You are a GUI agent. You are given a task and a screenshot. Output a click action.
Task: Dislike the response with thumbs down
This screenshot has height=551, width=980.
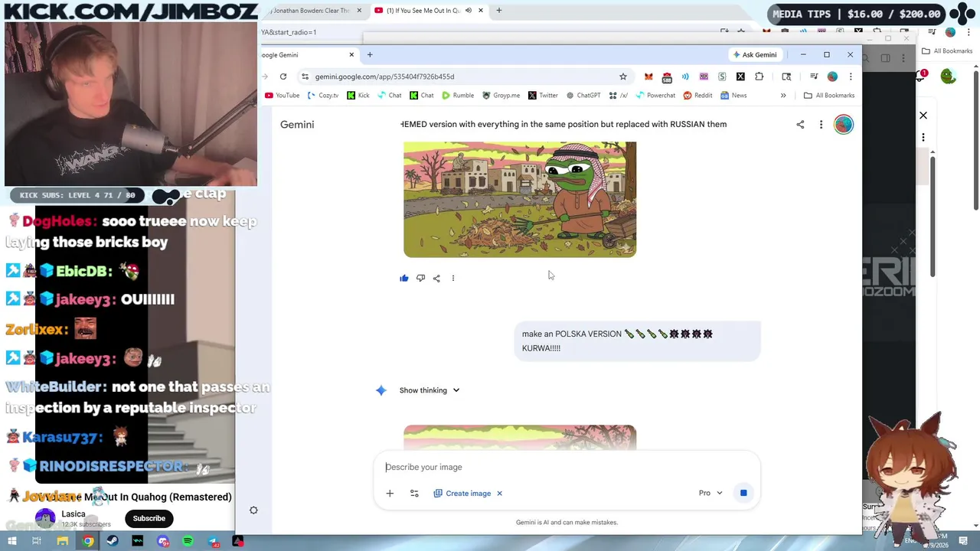point(420,278)
